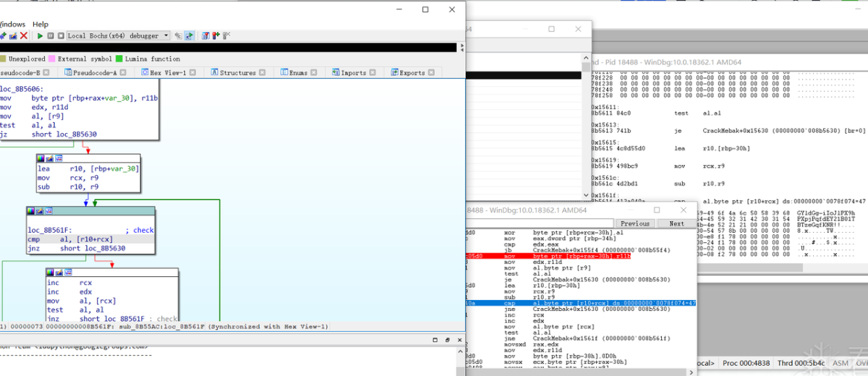Click the offset input field in WinDbg disassembly window
The image size is (868, 376).
(539, 223)
